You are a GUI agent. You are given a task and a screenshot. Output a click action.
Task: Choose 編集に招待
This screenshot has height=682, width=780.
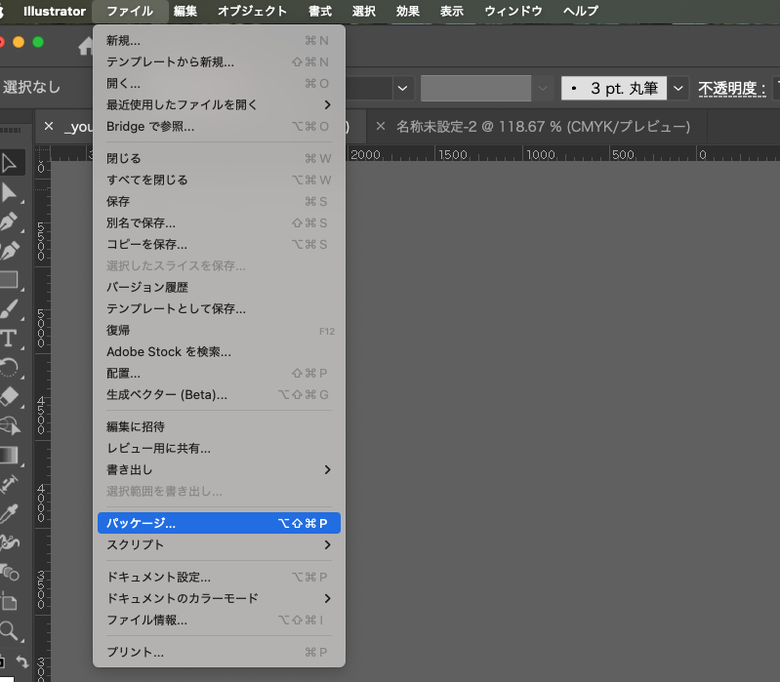[x=219, y=427]
